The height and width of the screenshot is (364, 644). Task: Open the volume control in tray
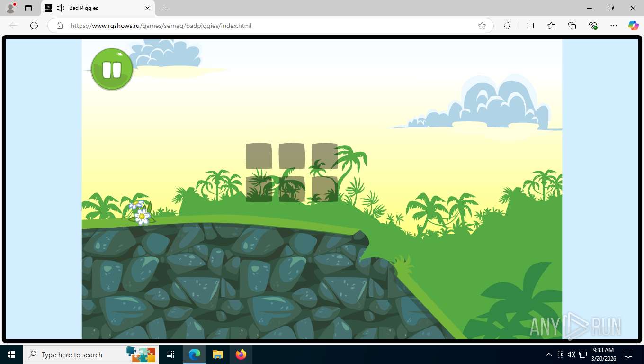point(572,355)
